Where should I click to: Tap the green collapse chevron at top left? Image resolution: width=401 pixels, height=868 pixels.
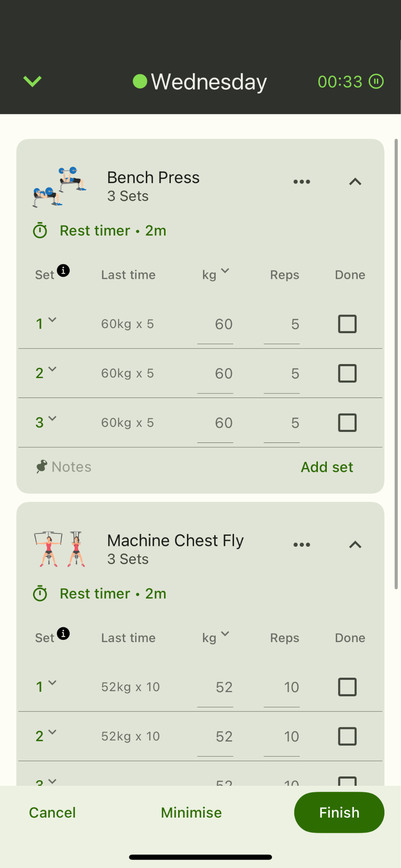pyautogui.click(x=32, y=81)
